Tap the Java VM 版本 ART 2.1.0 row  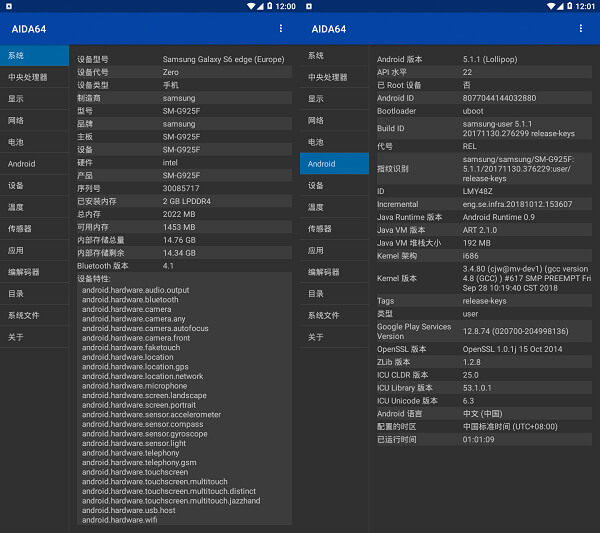[x=484, y=230]
